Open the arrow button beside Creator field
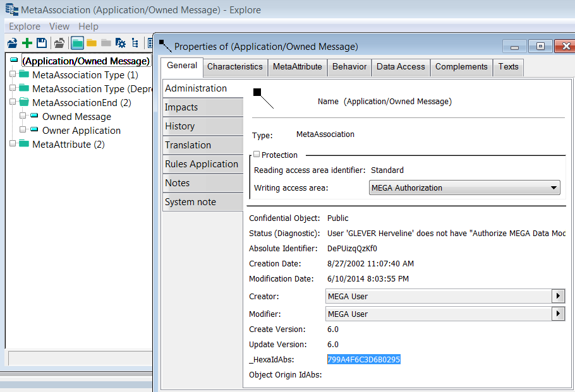Image resolution: width=575 pixels, height=392 pixels. click(558, 296)
